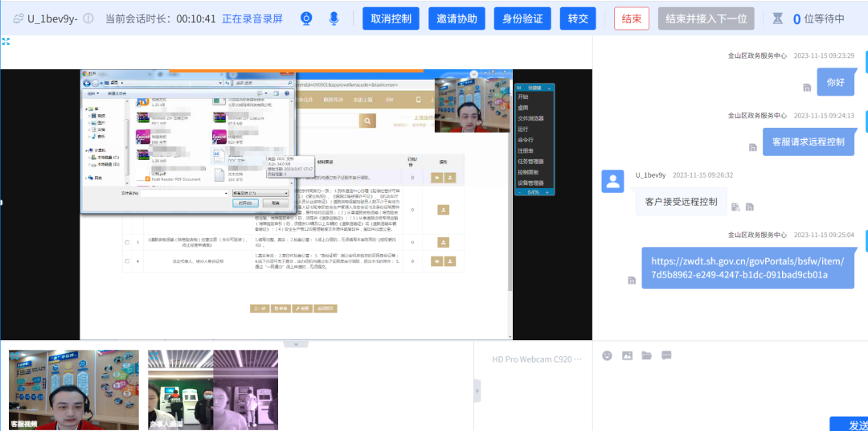Image resolution: width=868 pixels, height=431 pixels.
Task: Open the 组织 dropdown in file dialog
Action: coord(92,93)
